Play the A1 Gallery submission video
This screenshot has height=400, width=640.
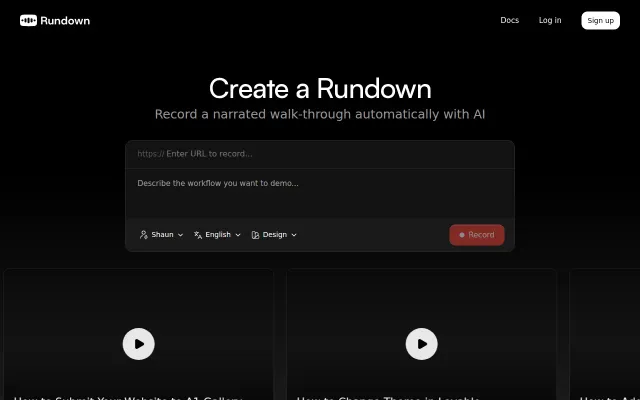point(139,344)
